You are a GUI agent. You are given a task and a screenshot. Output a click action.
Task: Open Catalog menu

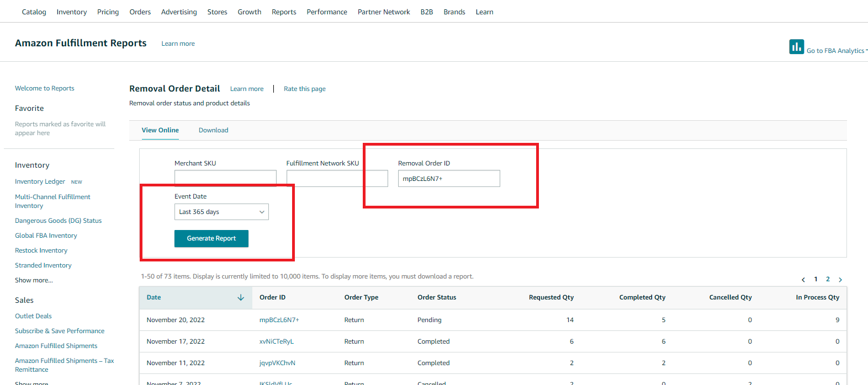click(34, 12)
